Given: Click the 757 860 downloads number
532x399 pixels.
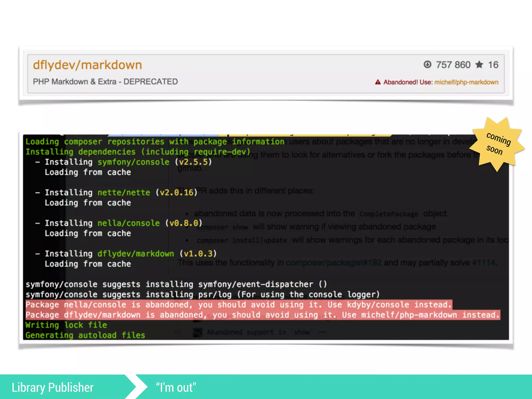Looking at the screenshot, I should point(453,65).
